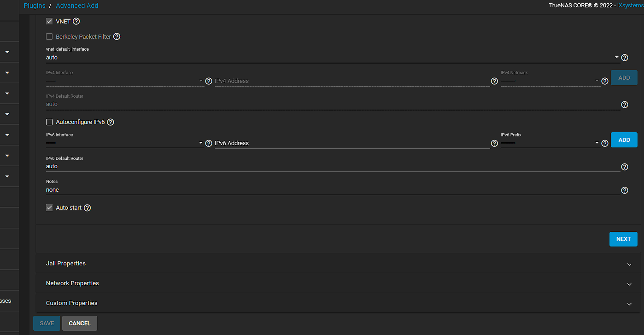Open Berkeley Packet Filter help tooltip
The height and width of the screenshot is (335, 644).
[117, 36]
